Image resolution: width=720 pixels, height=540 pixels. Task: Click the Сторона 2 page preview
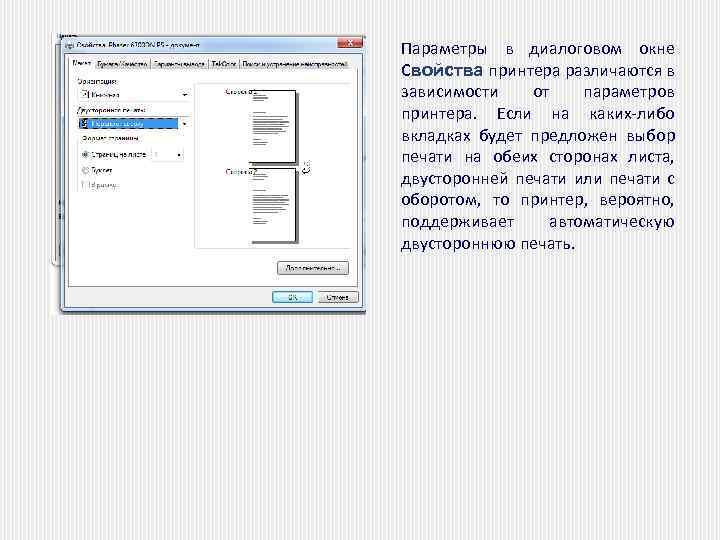pyautogui.click(x=273, y=205)
